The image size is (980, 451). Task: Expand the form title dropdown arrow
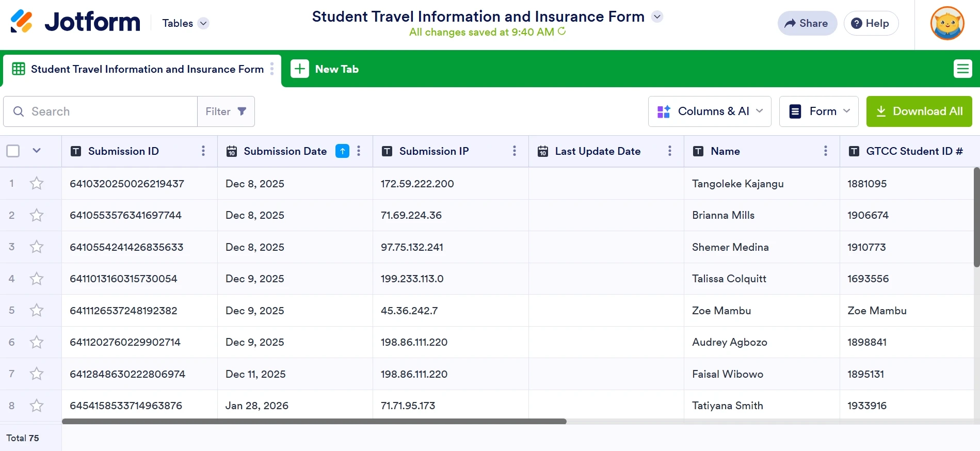(x=657, y=17)
